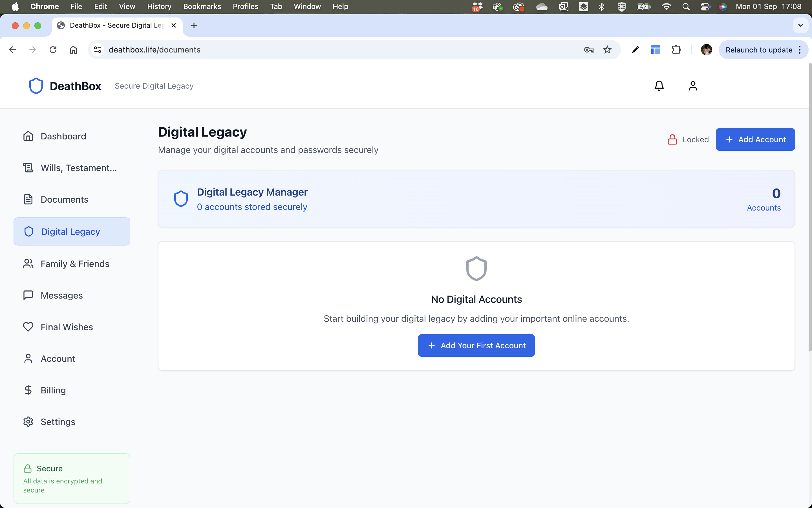Image resolution: width=812 pixels, height=508 pixels.
Task: Open Wills, Testament... sidebar link
Action: [x=72, y=168]
